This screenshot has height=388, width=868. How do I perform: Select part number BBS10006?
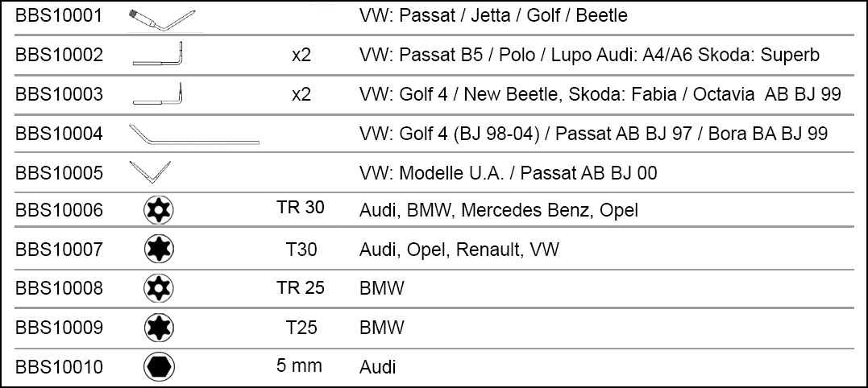pos(59,211)
